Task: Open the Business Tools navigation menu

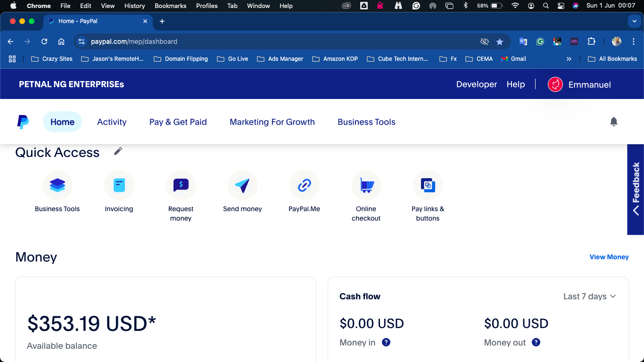Action: tap(366, 122)
